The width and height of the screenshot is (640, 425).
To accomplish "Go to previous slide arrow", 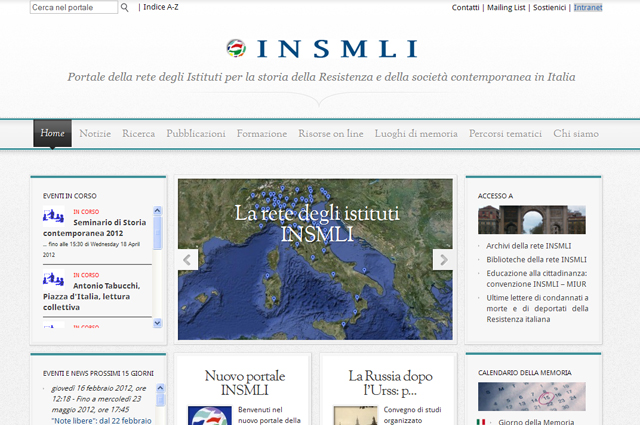I will [188, 260].
